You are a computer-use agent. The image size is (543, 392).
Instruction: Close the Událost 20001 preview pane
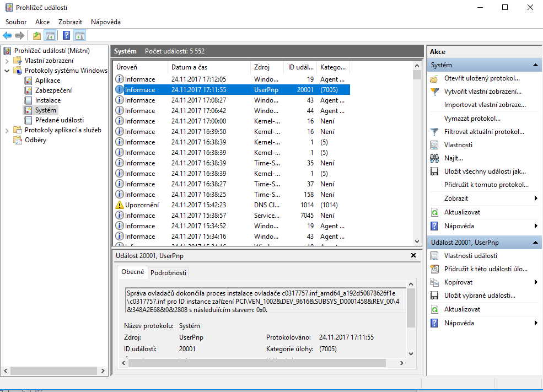[x=413, y=256]
